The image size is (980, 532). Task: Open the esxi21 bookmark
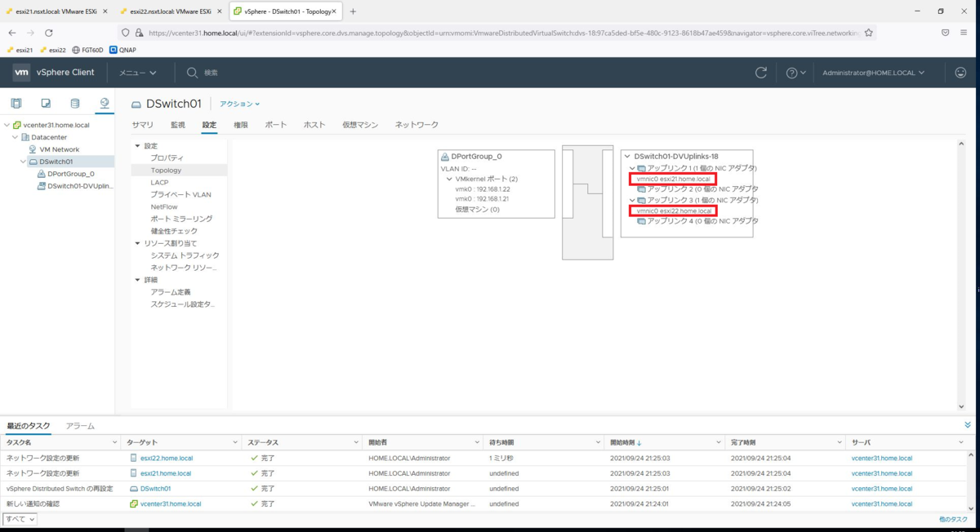point(20,50)
